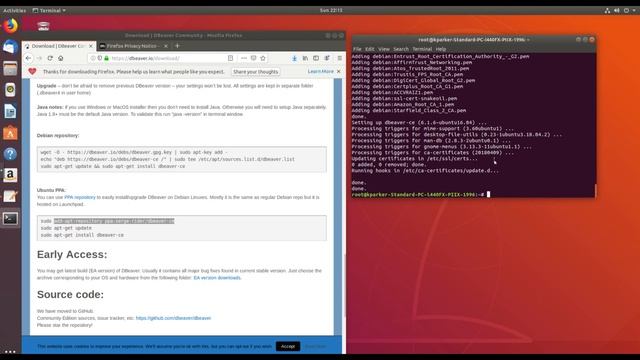Click the volume icon in top bar
The height and width of the screenshot is (360, 640).
click(x=617, y=10)
